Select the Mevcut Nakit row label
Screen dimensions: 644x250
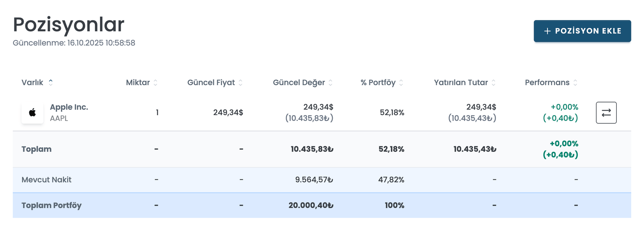pyautogui.click(x=47, y=180)
